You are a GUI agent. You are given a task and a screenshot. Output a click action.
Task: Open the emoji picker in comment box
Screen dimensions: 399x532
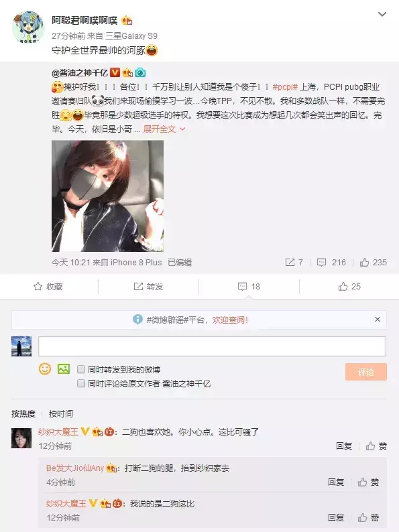45,369
